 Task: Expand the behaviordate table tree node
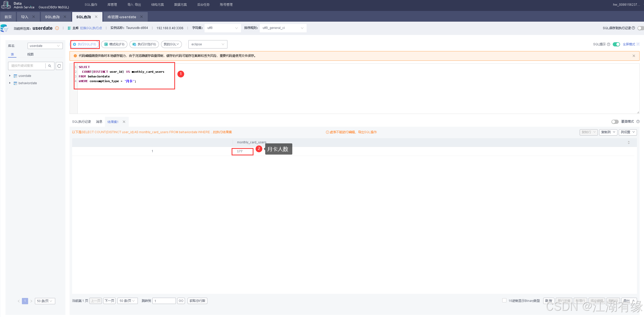point(10,83)
